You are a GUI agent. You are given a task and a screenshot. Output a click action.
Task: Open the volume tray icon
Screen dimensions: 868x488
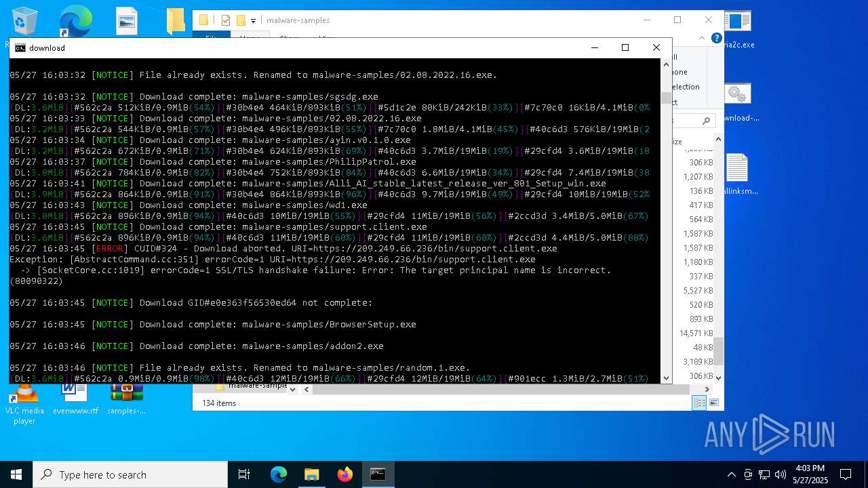coord(781,474)
